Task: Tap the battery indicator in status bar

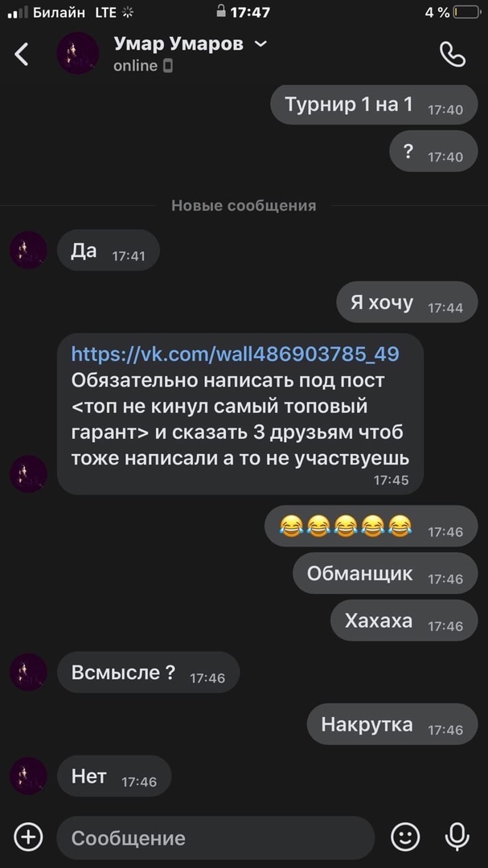Action: [x=466, y=12]
